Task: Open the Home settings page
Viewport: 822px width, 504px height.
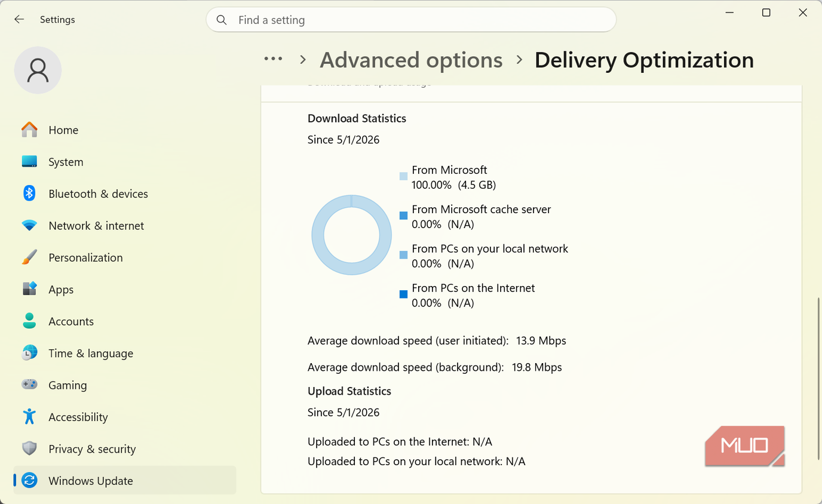Action: coord(125,130)
